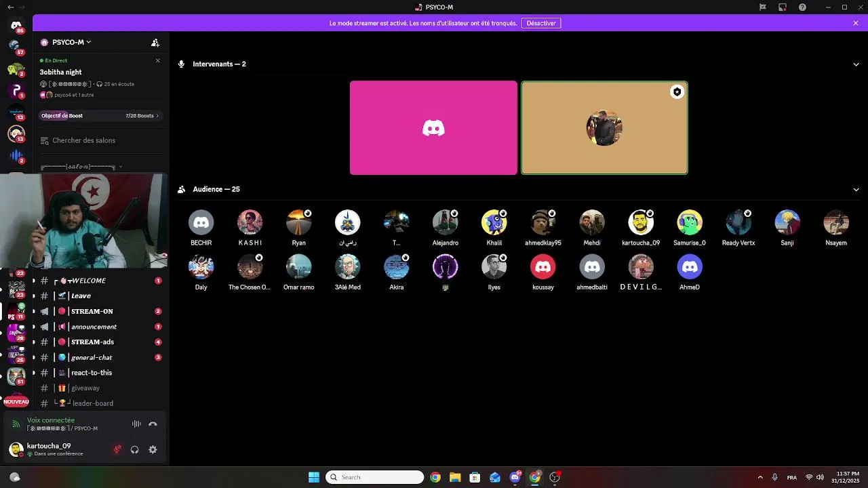Open the blue soundwave server icon
Image resolution: width=868 pixels, height=488 pixels.
16,155
